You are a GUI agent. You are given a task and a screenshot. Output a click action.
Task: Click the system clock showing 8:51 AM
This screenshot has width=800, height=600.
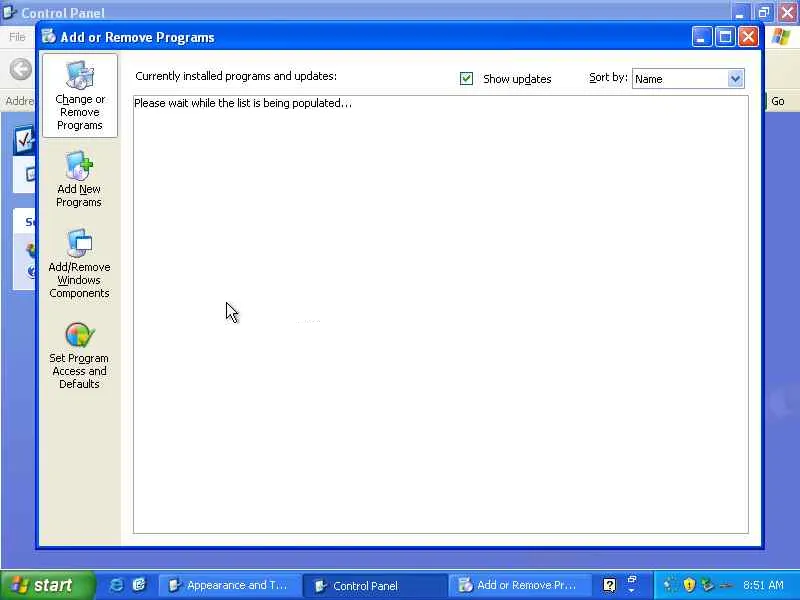[763, 585]
